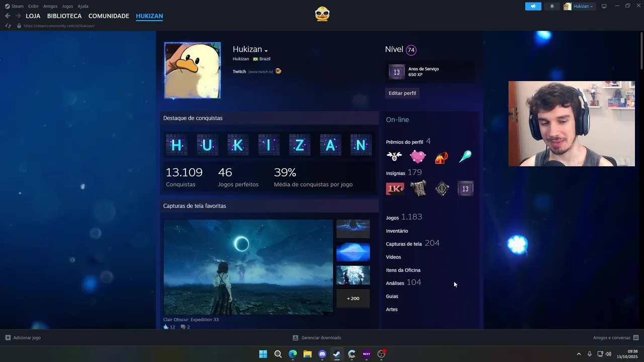
Task: Click the H achievement showcase tile
Action: (177, 145)
